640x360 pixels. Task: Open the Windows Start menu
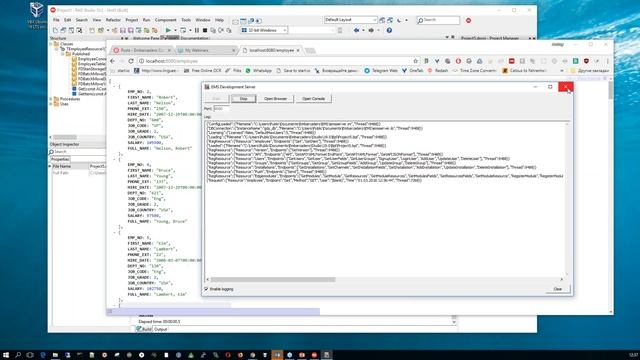tap(6, 355)
